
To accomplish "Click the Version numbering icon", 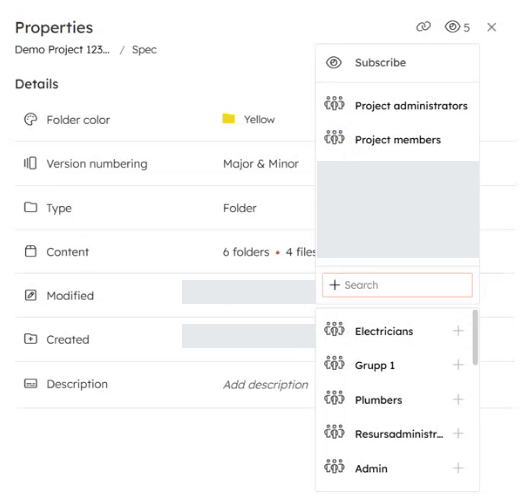I will (x=30, y=163).
